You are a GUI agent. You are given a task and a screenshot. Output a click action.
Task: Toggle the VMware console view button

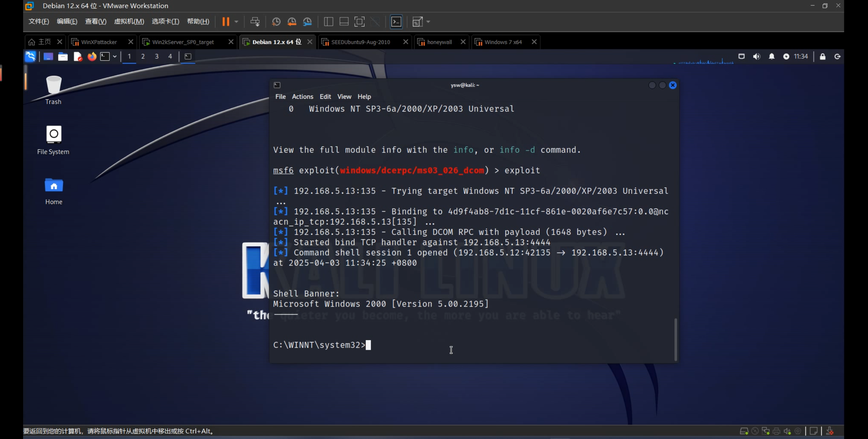click(396, 22)
